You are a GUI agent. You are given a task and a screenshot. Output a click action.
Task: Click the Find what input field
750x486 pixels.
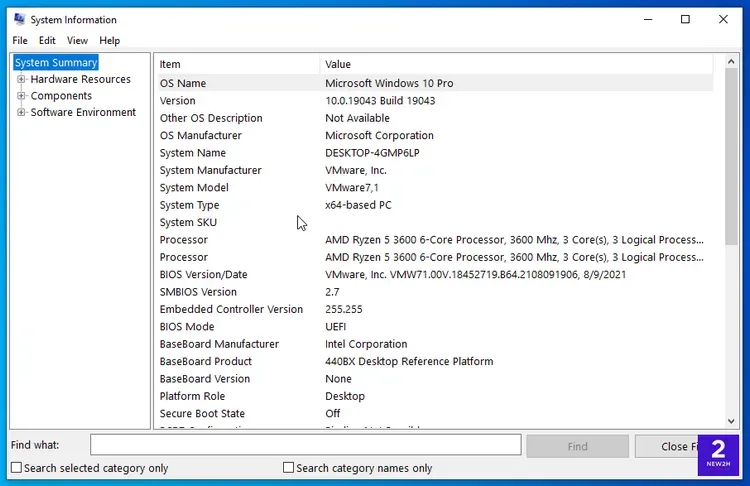click(x=306, y=445)
